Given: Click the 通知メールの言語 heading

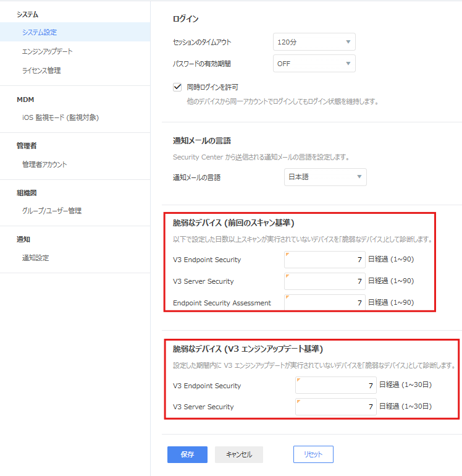Looking at the screenshot, I should pos(202,140).
